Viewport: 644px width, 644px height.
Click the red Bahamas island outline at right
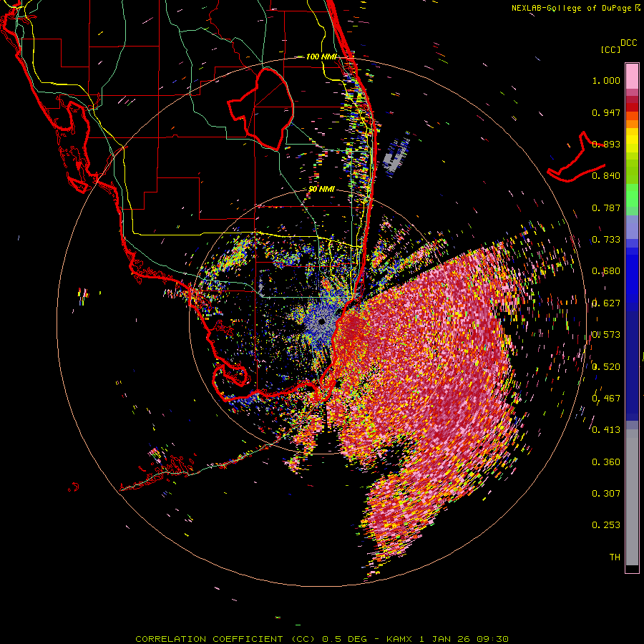[x=577, y=158]
